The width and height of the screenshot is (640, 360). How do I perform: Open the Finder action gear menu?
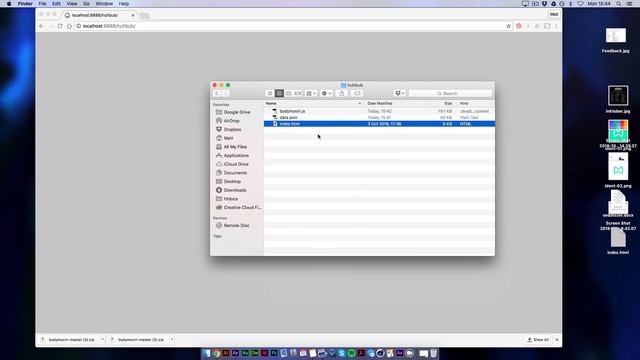[x=326, y=93]
